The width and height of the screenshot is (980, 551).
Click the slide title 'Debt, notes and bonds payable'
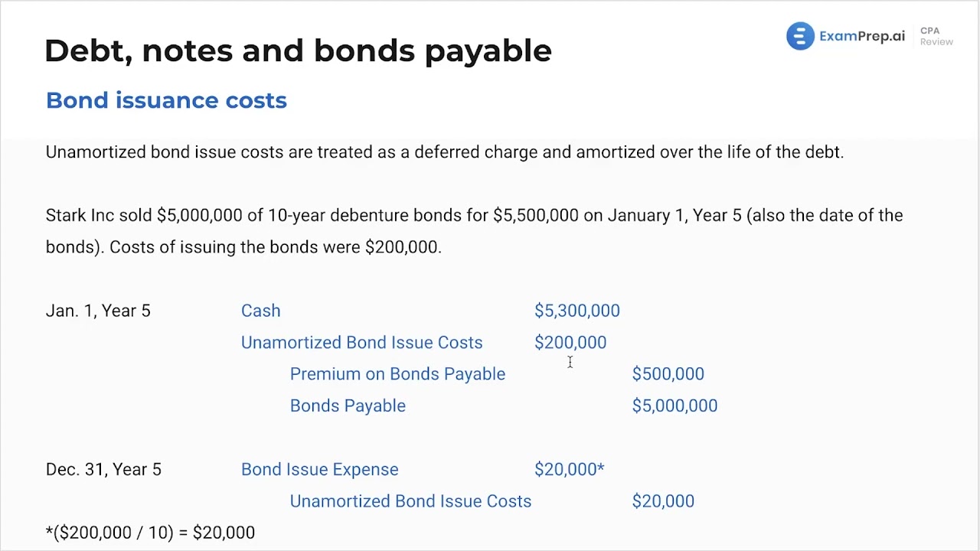tap(298, 51)
